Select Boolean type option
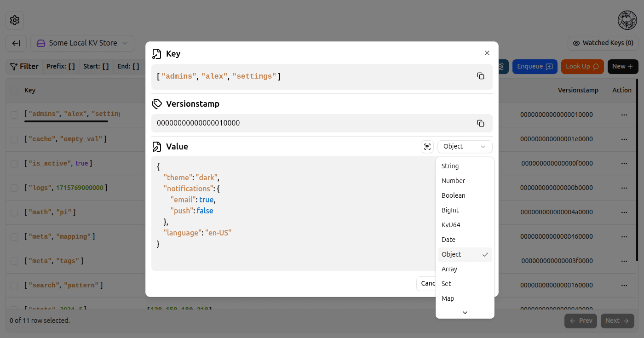The width and height of the screenshot is (644, 338). point(465,195)
